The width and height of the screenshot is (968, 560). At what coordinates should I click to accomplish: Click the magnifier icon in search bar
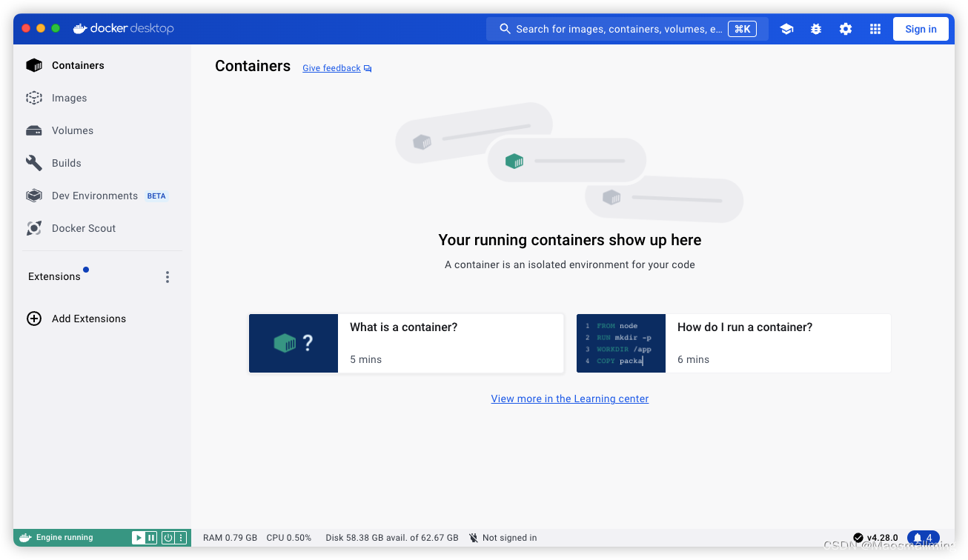[505, 29]
